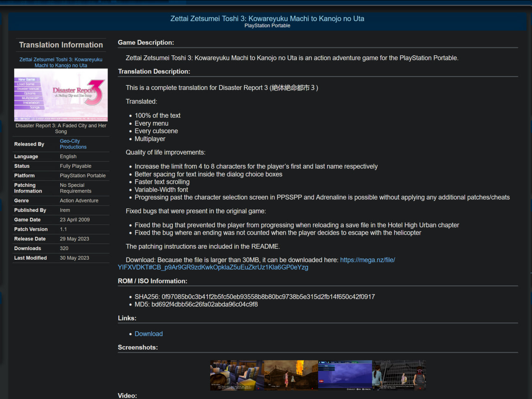Viewport: 532px width, 399px height.
Task: Click the 'English' language value
Action: (68, 156)
